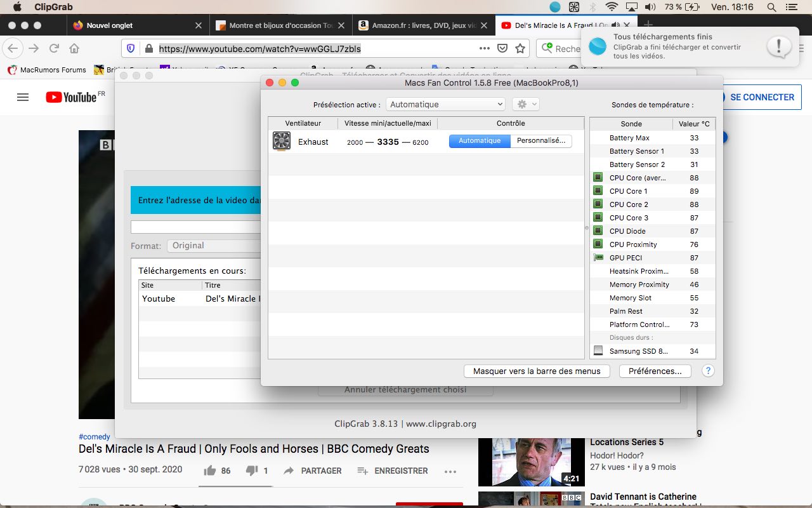Select Battery Max sensor row
The image size is (812, 508).
tap(653, 138)
